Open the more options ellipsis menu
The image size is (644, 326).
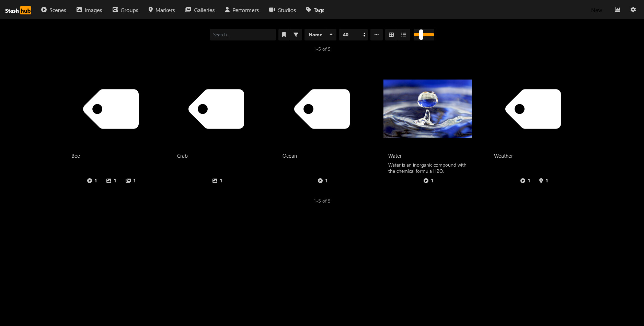point(377,35)
